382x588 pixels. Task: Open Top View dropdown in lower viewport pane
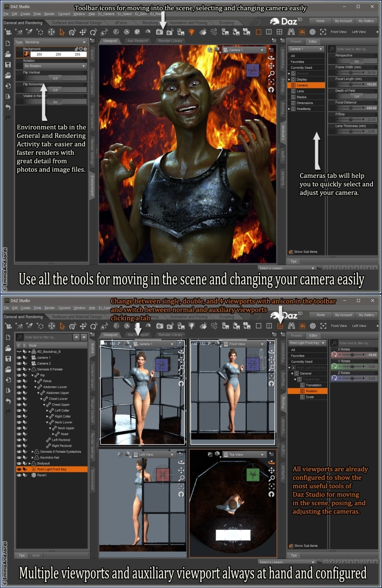click(x=244, y=455)
